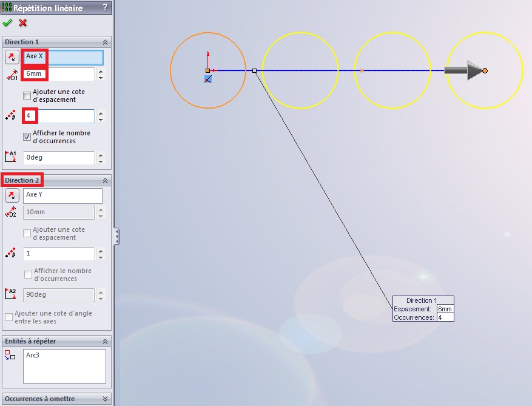Click the help question mark icon
This screenshot has height=406, width=532.
[x=106, y=8]
